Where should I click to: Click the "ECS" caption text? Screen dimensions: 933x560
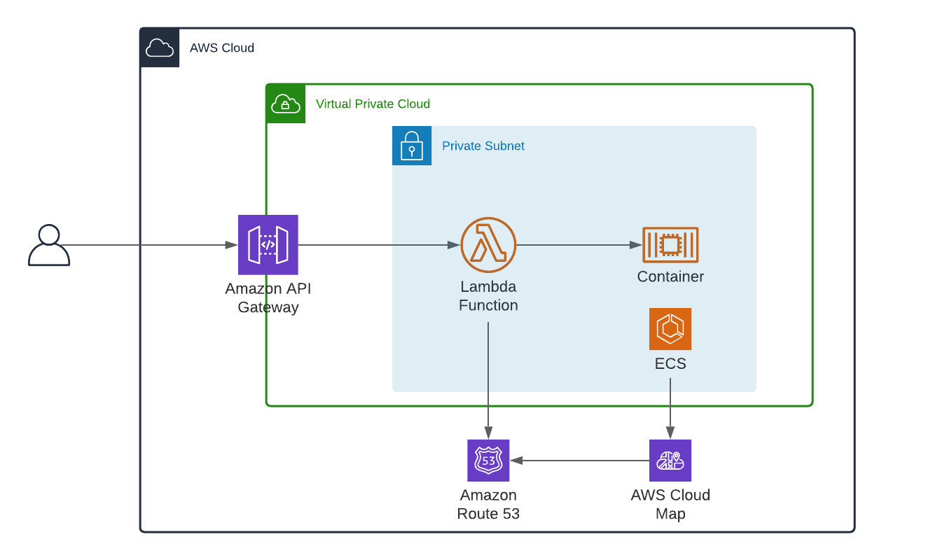tap(670, 364)
